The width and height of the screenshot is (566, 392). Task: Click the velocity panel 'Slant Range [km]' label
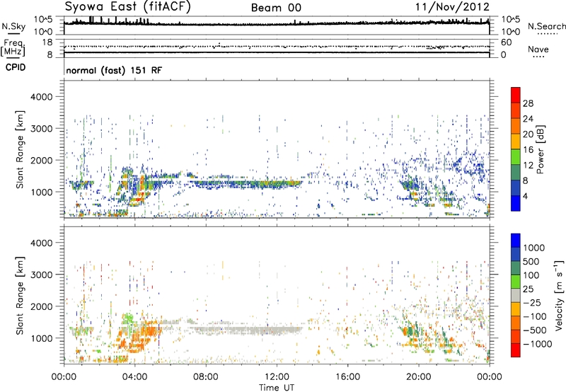coord(20,295)
